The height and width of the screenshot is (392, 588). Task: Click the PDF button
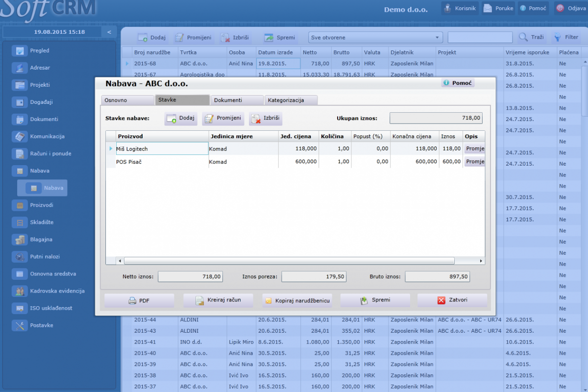[x=139, y=300]
